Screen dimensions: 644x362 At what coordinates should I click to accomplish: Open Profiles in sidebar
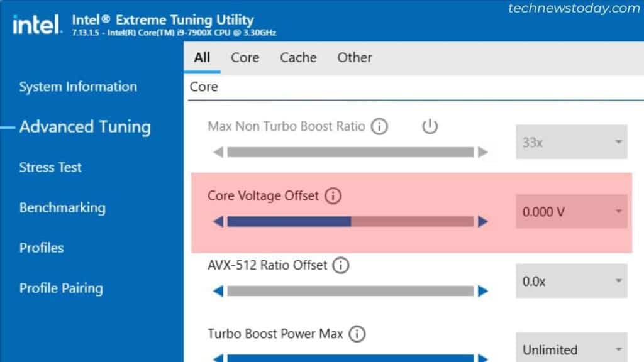click(42, 248)
